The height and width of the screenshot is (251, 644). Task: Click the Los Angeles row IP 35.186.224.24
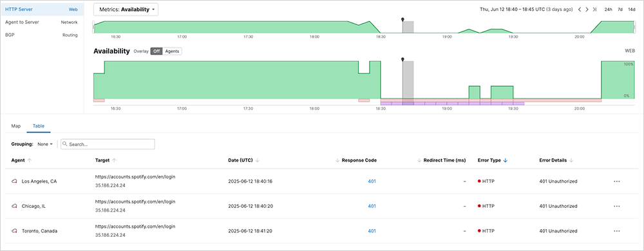(x=110, y=186)
